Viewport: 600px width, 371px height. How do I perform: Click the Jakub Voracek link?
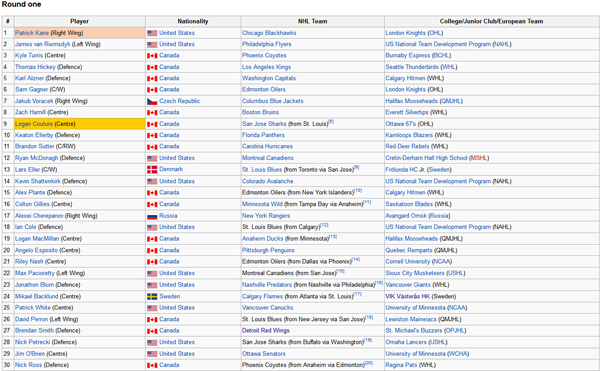[x=34, y=101]
